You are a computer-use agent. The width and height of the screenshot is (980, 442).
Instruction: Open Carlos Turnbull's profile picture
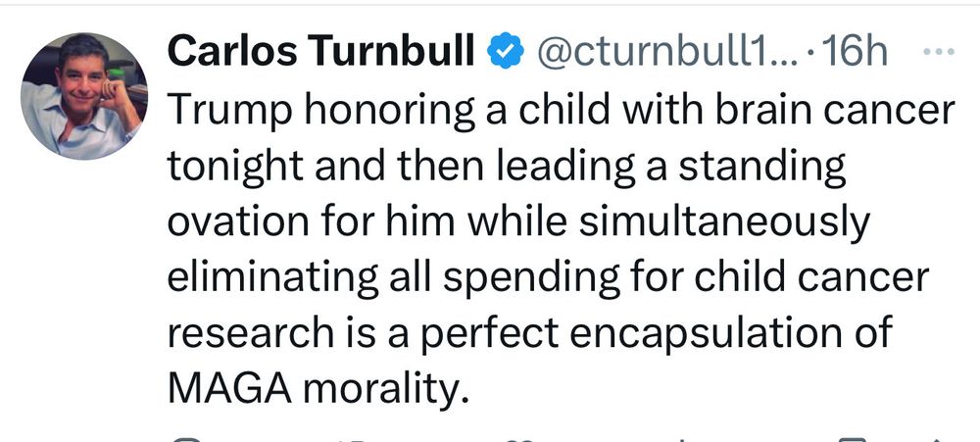point(84,96)
